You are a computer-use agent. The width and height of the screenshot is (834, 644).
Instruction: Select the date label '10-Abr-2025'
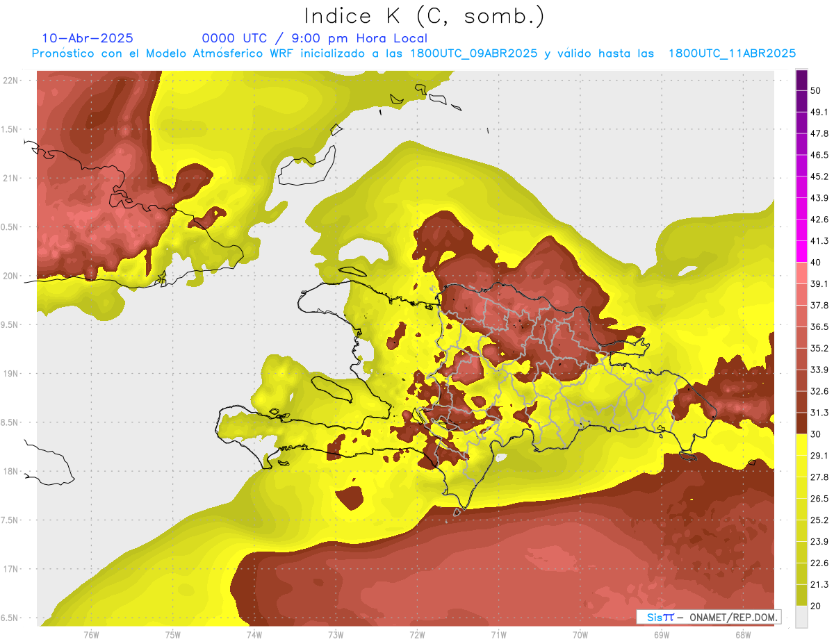88,38
